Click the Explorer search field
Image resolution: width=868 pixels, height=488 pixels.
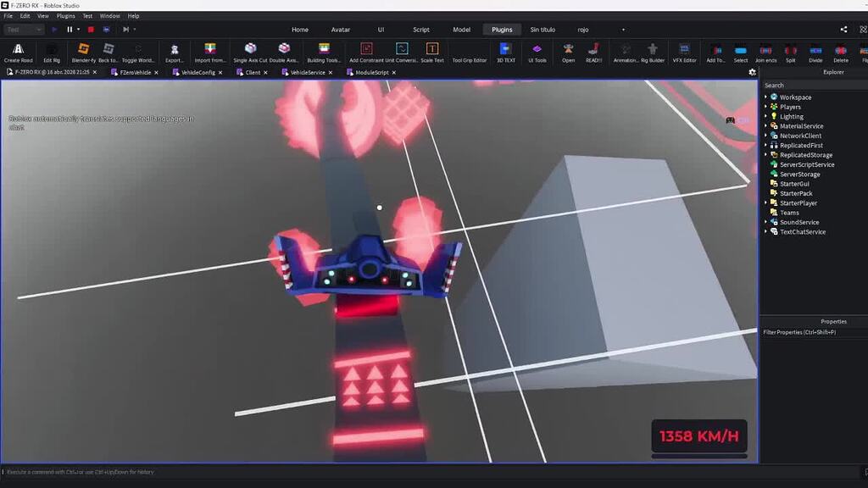[814, 86]
